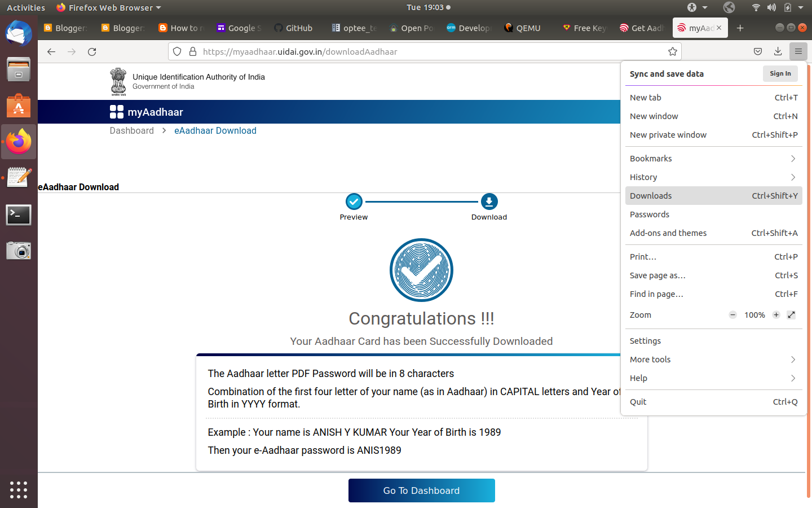Close the myAadhaar tab
This screenshot has height=508, width=812.
tap(719, 28)
